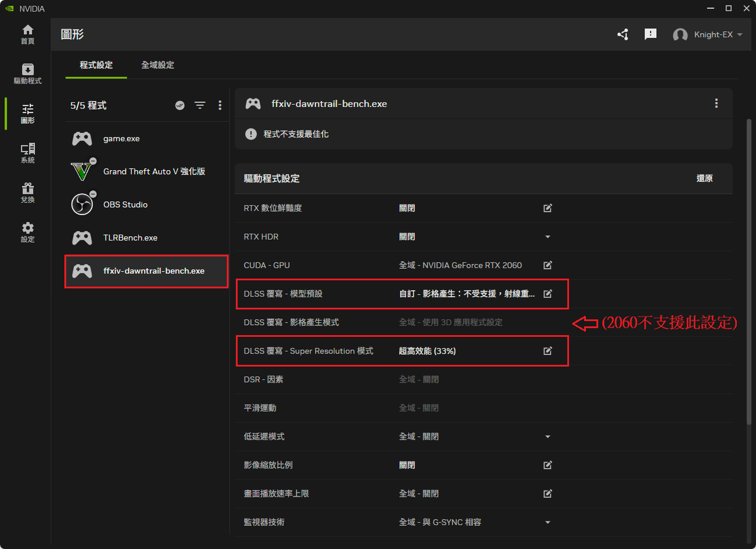This screenshot has height=549, width=756.
Task: Open 設定 gear in the sidebar
Action: pos(27,232)
